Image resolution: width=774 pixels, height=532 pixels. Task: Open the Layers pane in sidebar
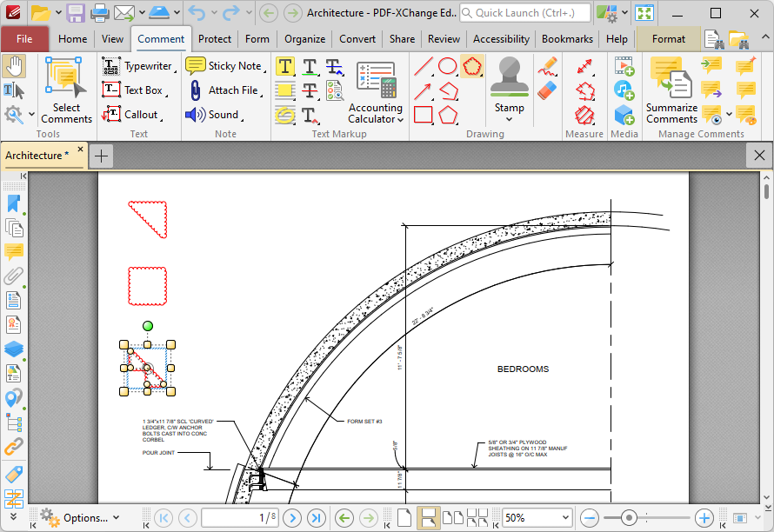pos(14,349)
